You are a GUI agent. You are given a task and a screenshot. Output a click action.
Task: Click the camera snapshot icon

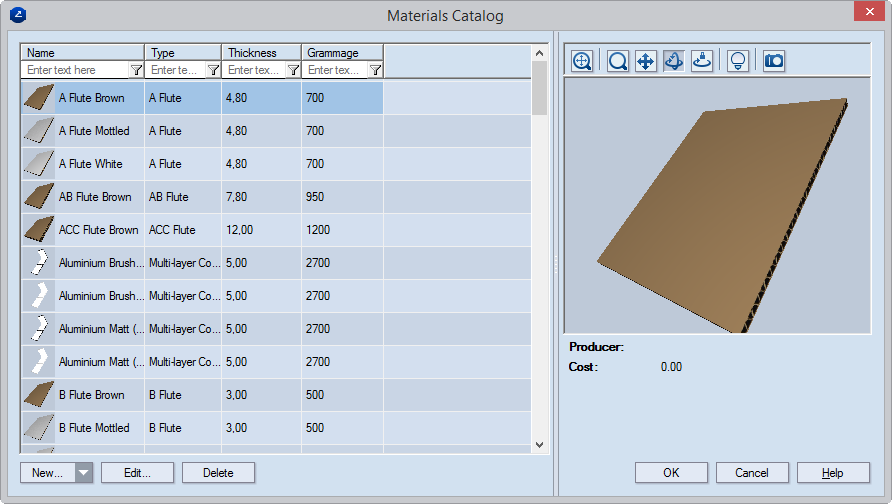(x=773, y=61)
